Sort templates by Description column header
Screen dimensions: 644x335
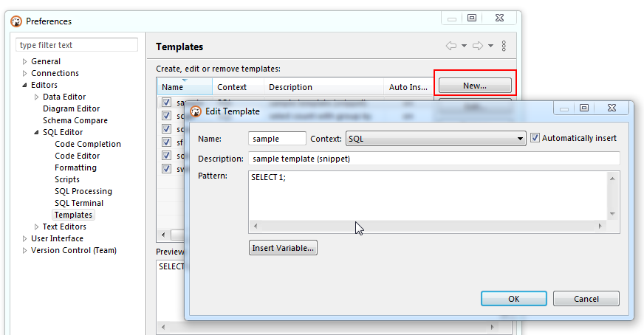click(323, 87)
